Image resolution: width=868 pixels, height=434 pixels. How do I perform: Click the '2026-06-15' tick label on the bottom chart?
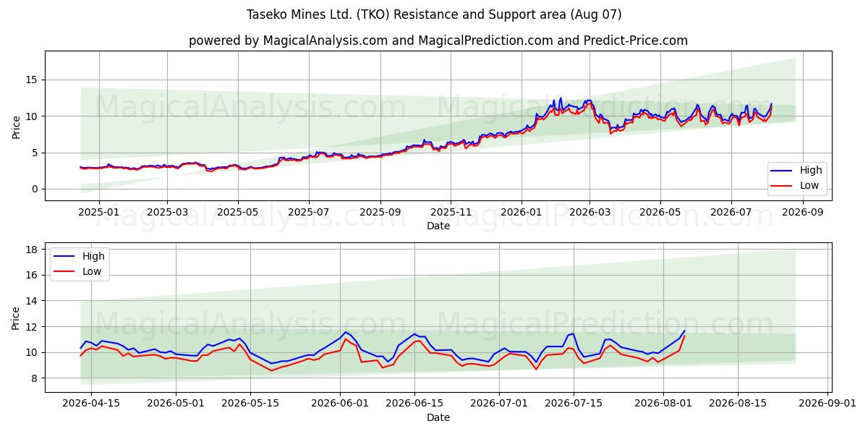click(414, 404)
